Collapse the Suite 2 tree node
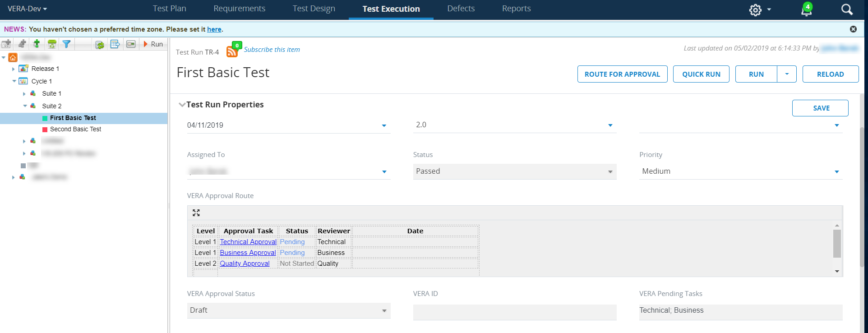The height and width of the screenshot is (333, 868). coord(25,106)
